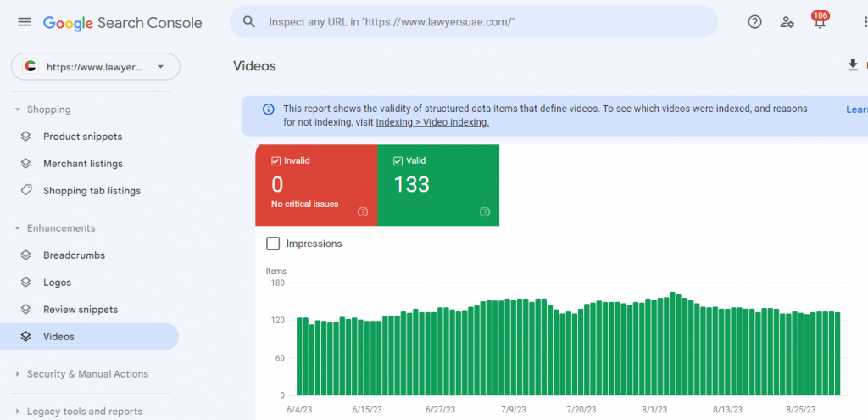This screenshot has height=420, width=868.
Task: Collapse the Enhancements section
Action: [18, 228]
